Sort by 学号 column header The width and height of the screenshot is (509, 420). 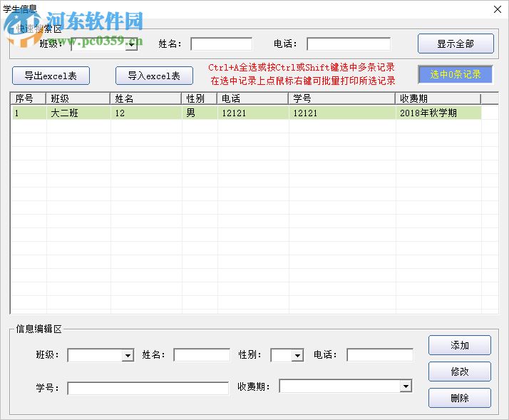point(342,98)
